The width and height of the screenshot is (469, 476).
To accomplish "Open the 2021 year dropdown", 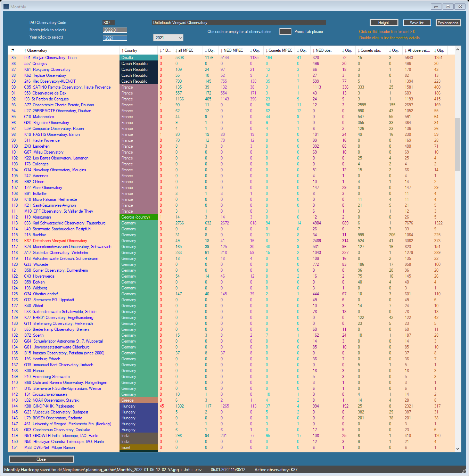I will [x=168, y=38].
